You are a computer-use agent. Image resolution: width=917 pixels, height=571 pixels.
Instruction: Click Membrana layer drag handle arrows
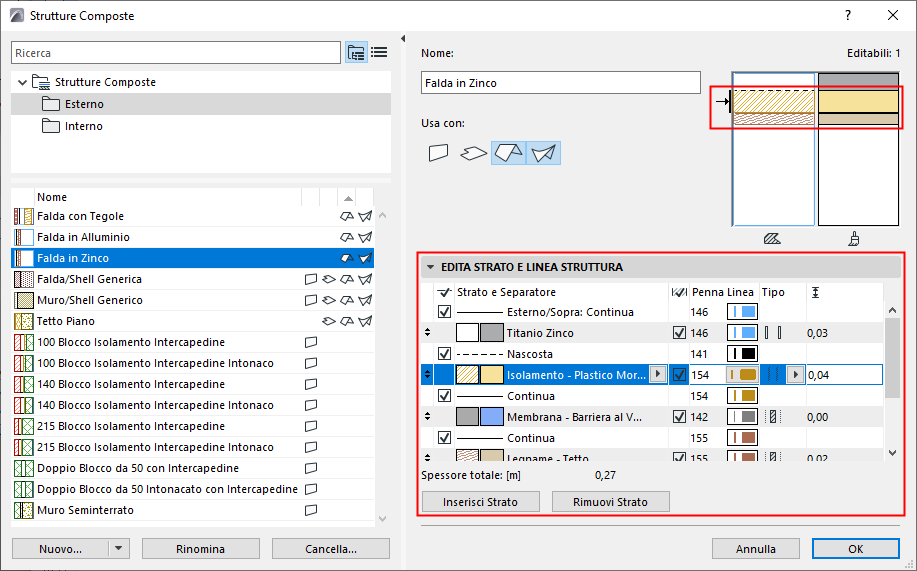[x=428, y=417]
